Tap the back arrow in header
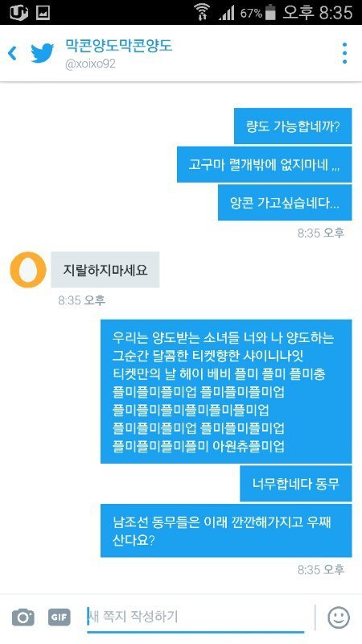The width and height of the screenshot is (362, 644). click(12, 53)
